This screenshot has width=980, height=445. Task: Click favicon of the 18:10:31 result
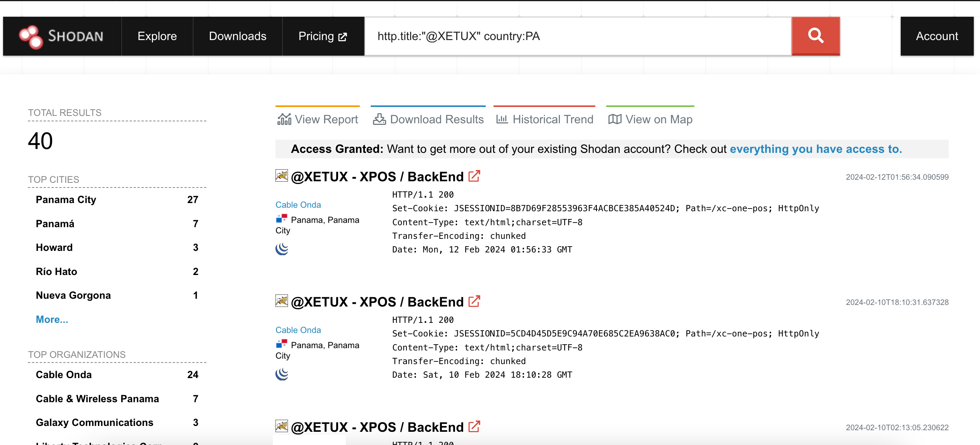click(x=282, y=301)
